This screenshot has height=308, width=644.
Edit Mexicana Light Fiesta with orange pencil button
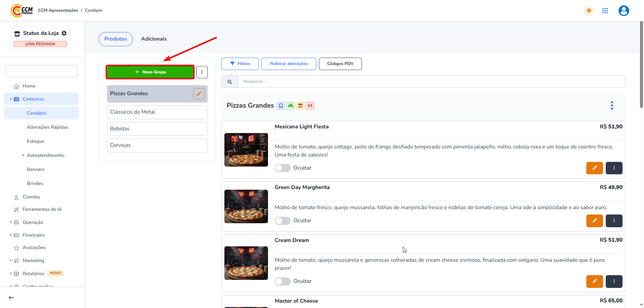pos(594,168)
